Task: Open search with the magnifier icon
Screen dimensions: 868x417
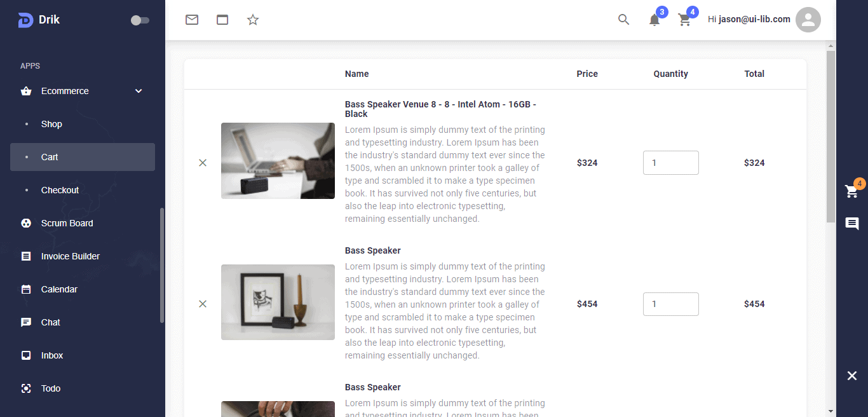Action: click(x=624, y=20)
